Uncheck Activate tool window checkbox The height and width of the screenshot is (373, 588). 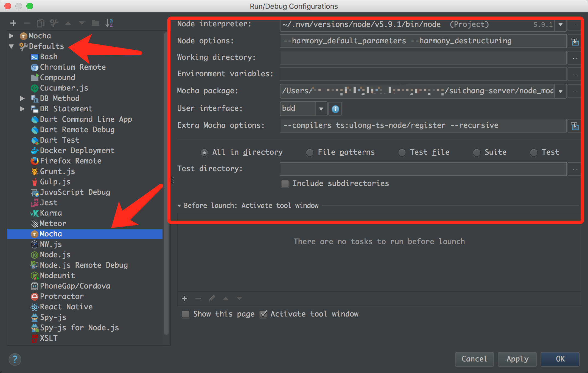tap(263, 314)
